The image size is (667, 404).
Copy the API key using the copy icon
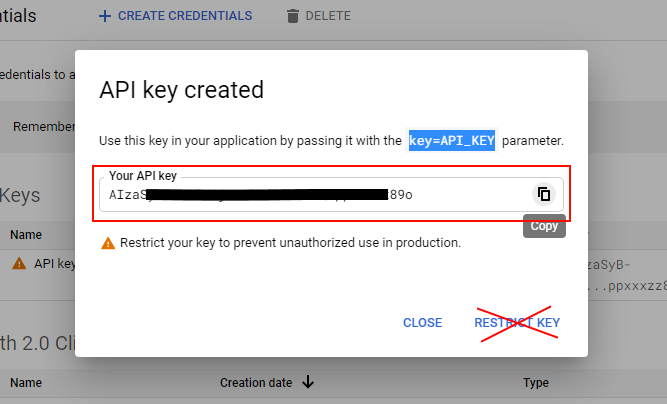click(543, 194)
